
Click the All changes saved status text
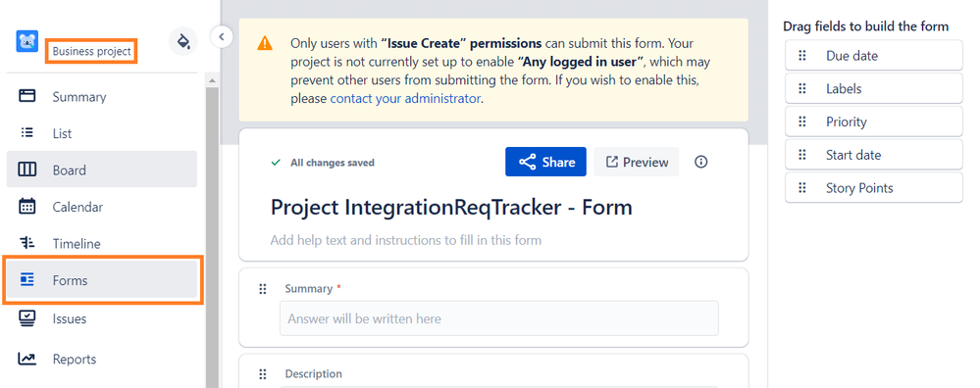pyautogui.click(x=333, y=163)
